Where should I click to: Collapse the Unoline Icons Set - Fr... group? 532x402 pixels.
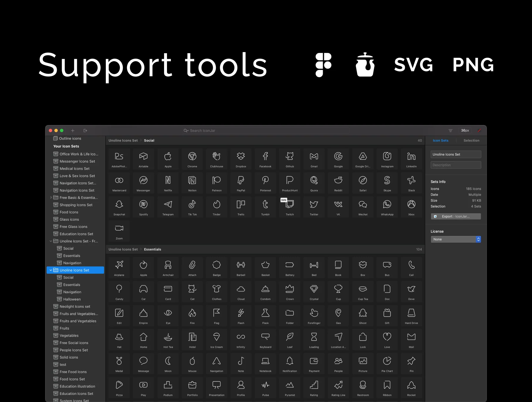51,241
